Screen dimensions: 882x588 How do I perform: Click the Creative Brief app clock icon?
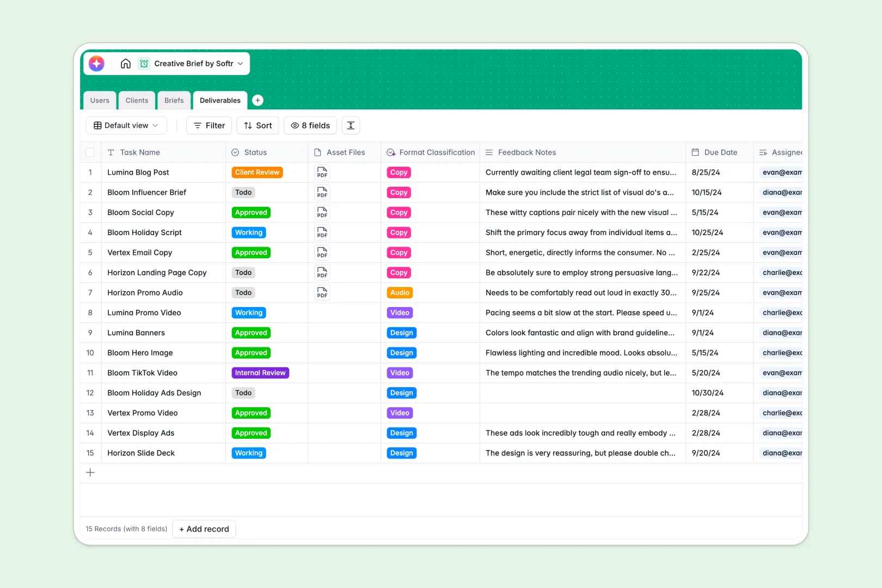pyautogui.click(x=144, y=64)
